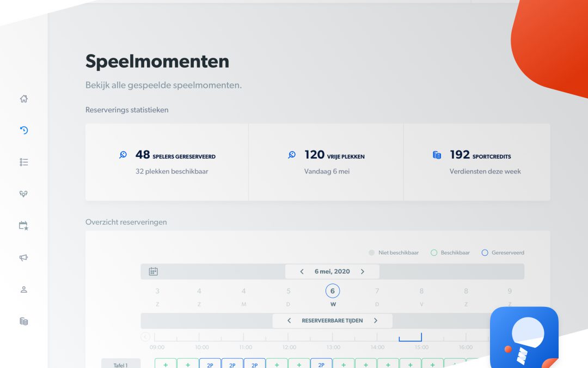Open the calendar date picker icon
Image resolution: width=588 pixels, height=368 pixels.
coord(154,272)
